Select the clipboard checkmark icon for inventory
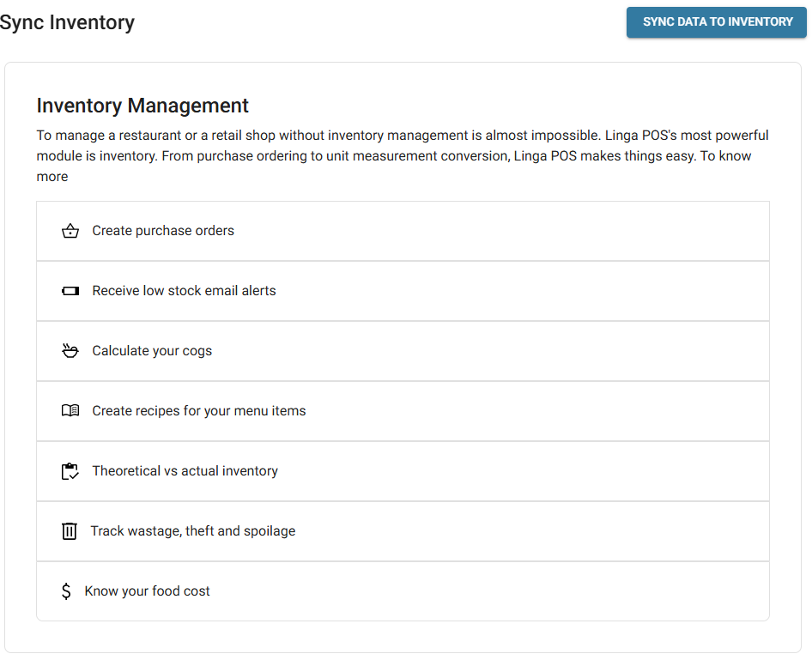 (70, 471)
